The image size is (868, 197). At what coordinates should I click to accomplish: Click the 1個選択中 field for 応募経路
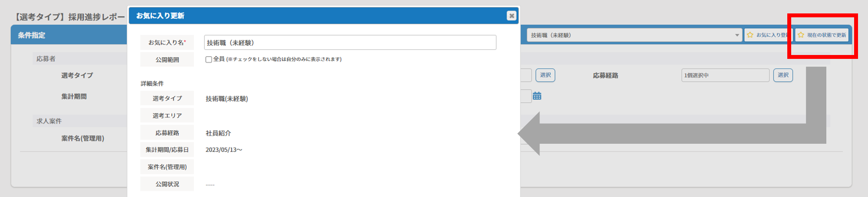tap(725, 75)
